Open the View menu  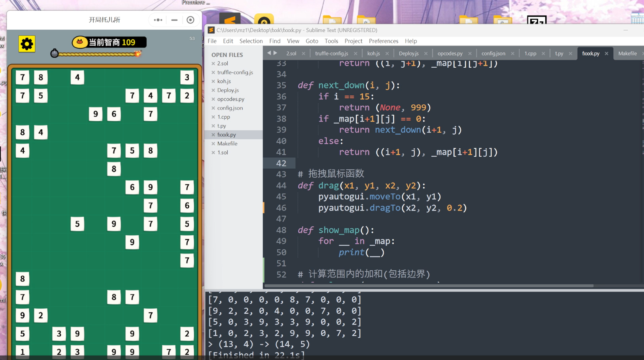pos(293,41)
